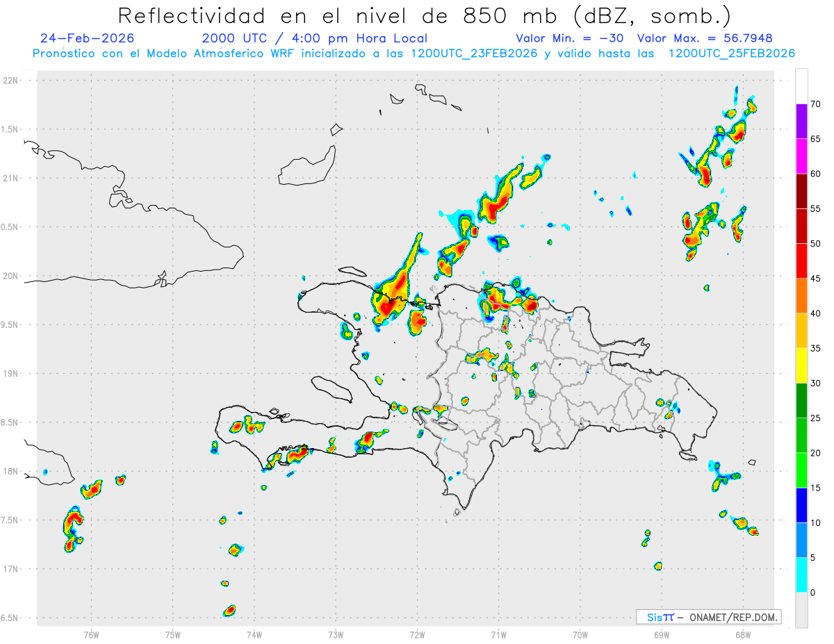Click the purple 65–70 dBZ colorbar segment
Screen dimensions: 834x644
801,122
